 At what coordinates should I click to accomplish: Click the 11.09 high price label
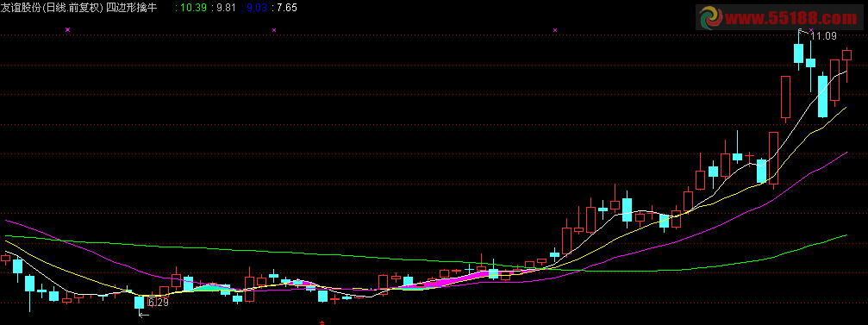[x=823, y=36]
